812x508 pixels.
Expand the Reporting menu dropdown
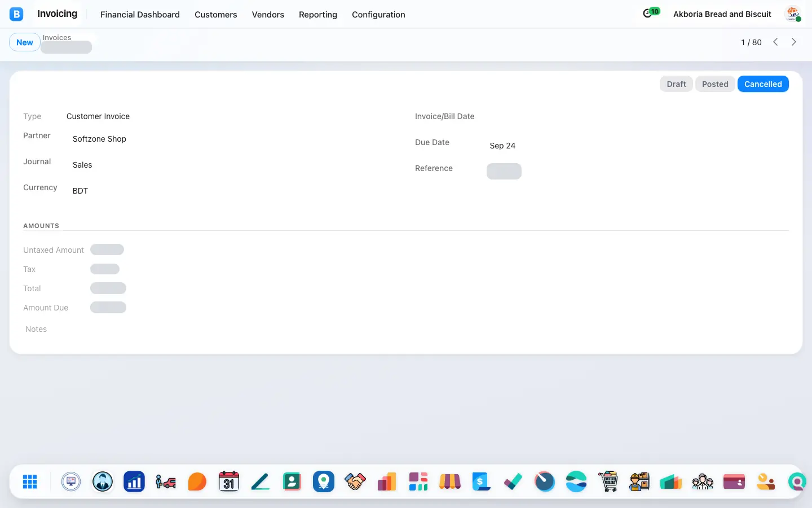318,15
